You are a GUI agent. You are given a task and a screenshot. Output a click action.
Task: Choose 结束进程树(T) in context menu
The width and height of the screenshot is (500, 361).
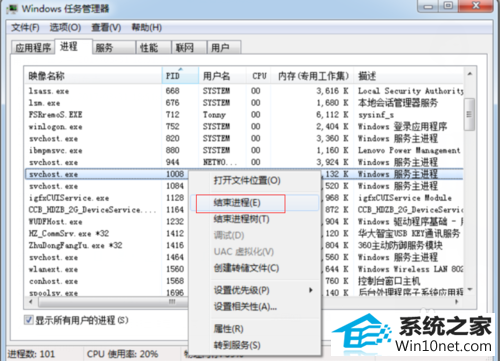254,219
